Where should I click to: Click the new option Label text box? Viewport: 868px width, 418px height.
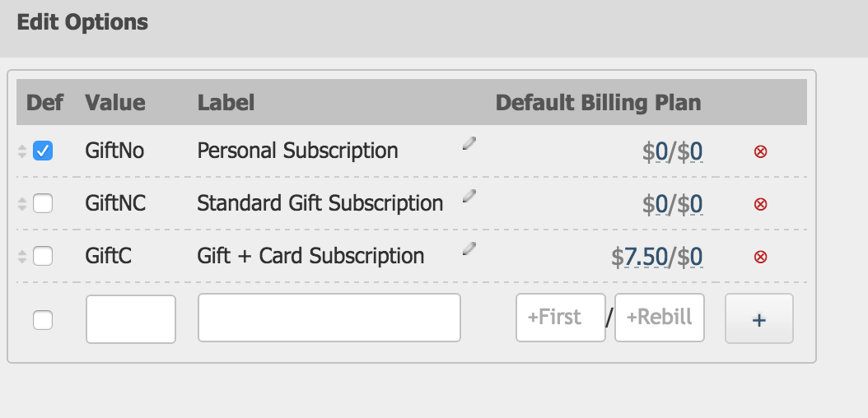(x=329, y=318)
